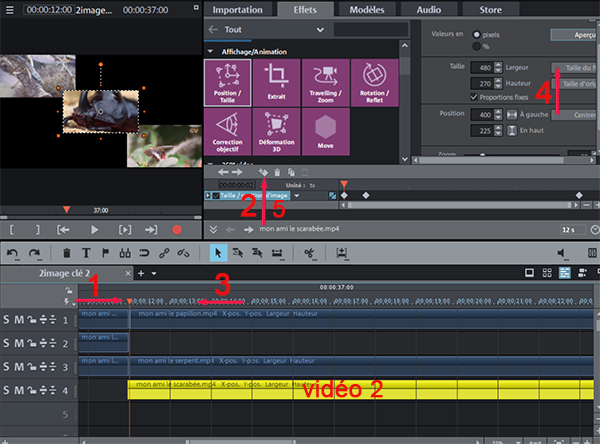Toggle the Proportions fixes checkbox
Screen dimensions: 600x444
(x=474, y=97)
